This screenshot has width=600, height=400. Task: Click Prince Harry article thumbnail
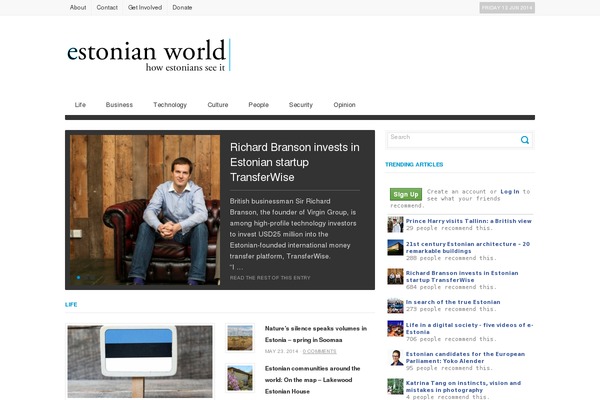pyautogui.click(x=395, y=224)
